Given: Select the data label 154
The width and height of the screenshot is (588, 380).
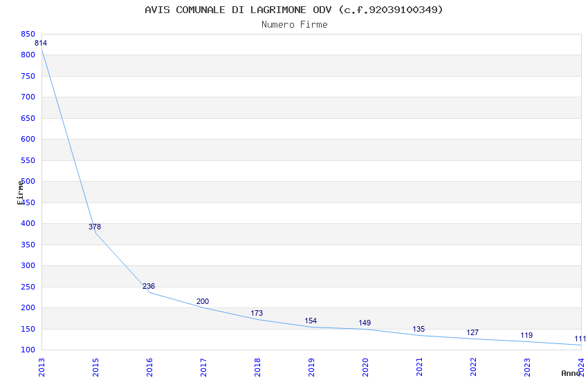Looking at the screenshot, I should click(x=311, y=321).
